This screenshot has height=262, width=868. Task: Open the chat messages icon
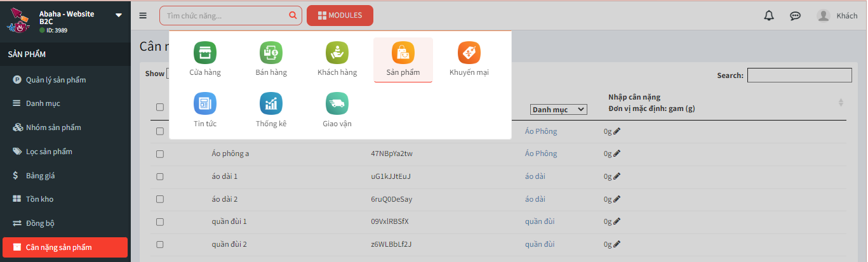[795, 16]
